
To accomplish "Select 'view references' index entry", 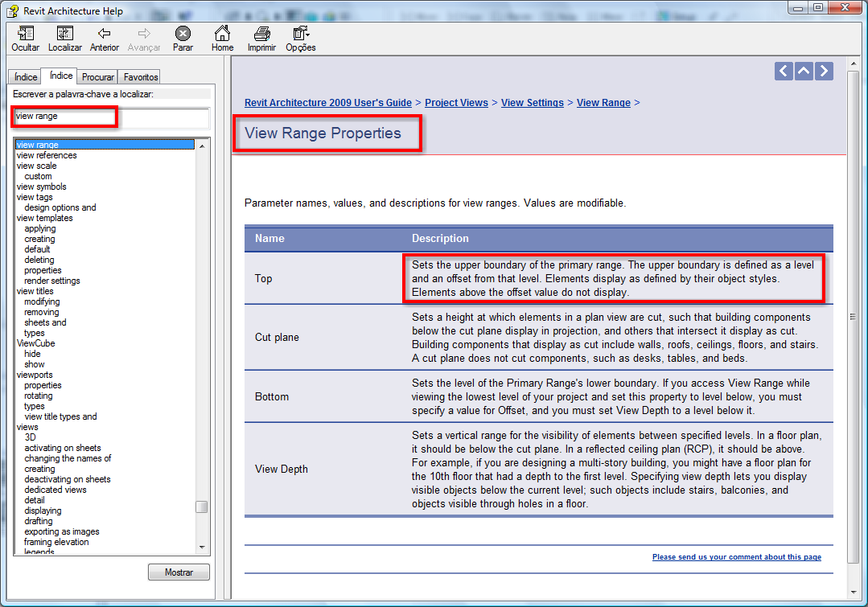I will (x=47, y=155).
